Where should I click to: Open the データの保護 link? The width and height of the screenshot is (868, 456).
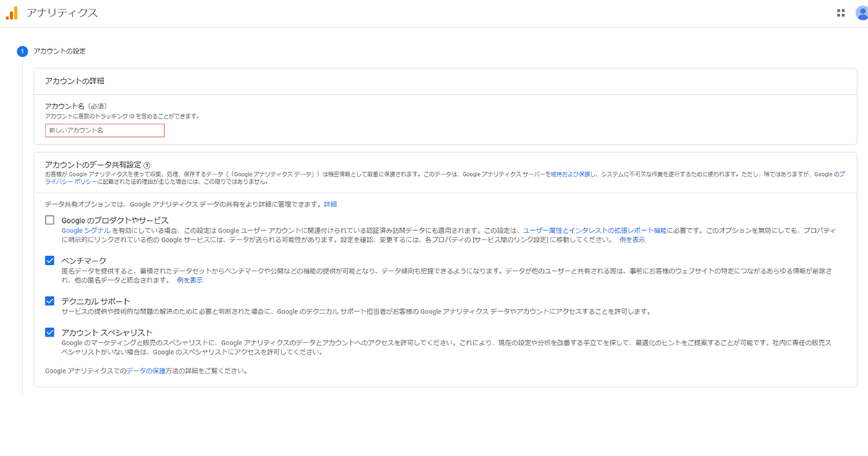pos(146,371)
